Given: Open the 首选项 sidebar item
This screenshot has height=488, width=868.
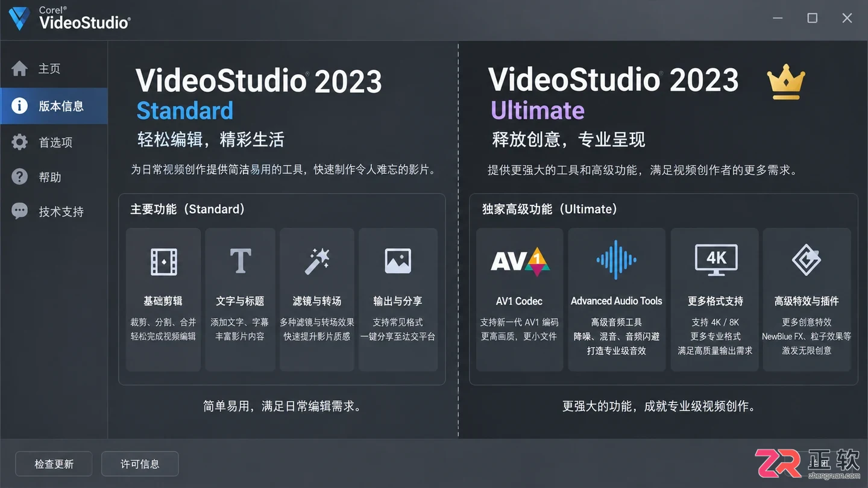Looking at the screenshot, I should pyautogui.click(x=54, y=142).
